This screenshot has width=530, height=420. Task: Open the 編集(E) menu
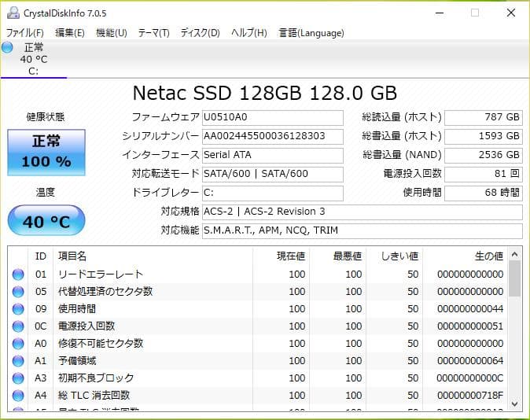70,33
